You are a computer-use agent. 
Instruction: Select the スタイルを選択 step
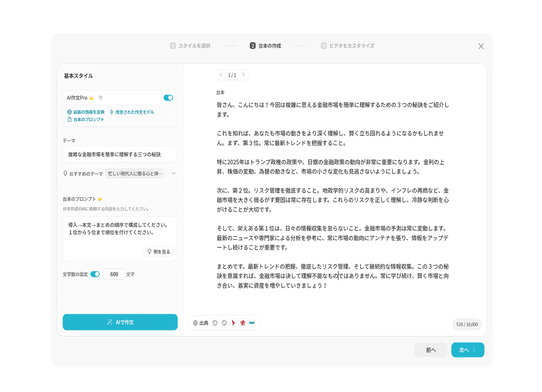click(190, 46)
